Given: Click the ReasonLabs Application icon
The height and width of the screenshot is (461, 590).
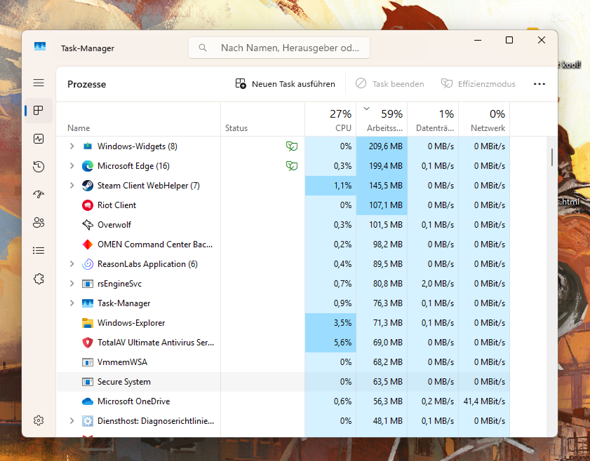Looking at the screenshot, I should tap(87, 264).
